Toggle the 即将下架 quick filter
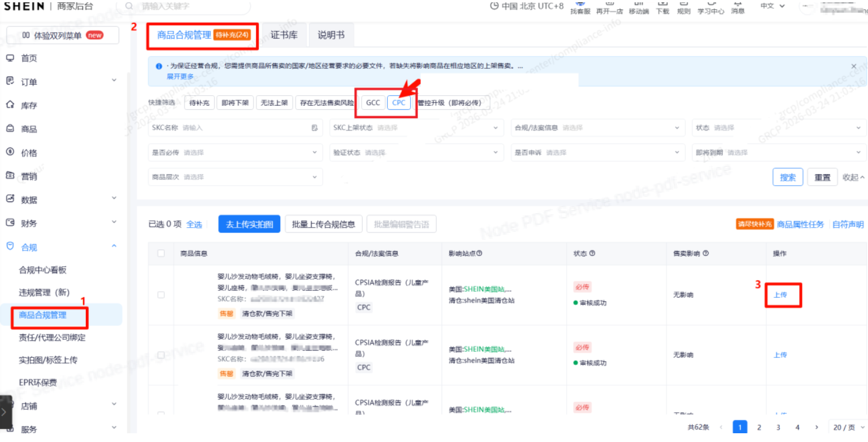 click(x=235, y=103)
